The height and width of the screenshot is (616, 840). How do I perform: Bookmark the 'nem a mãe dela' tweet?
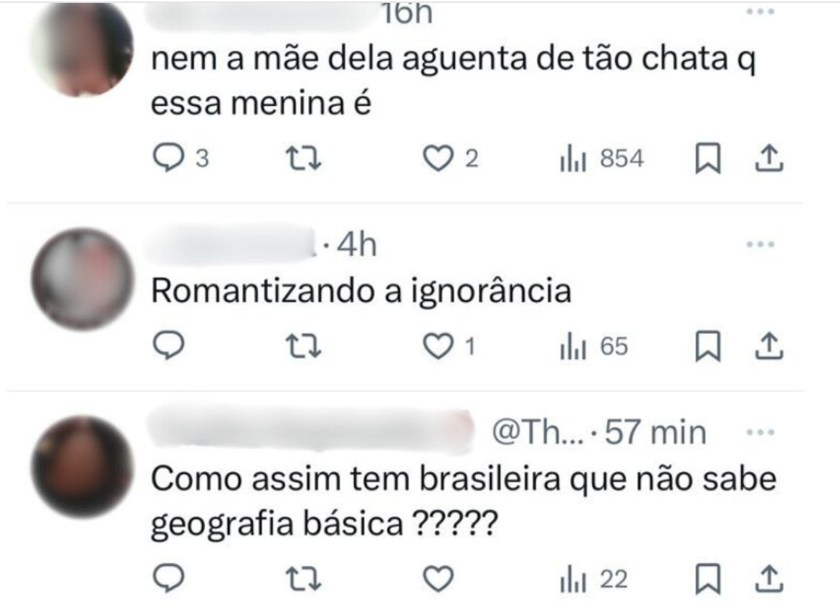tap(707, 159)
